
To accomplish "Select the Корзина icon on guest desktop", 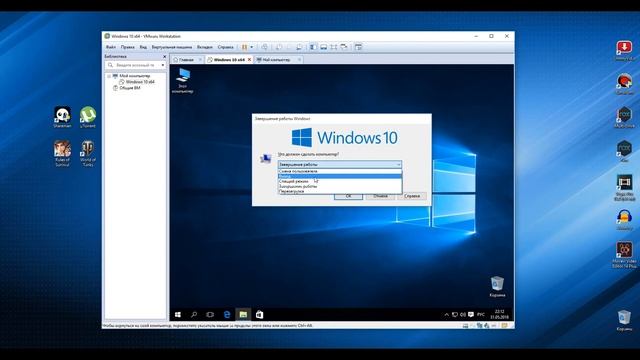I will [x=497, y=287].
